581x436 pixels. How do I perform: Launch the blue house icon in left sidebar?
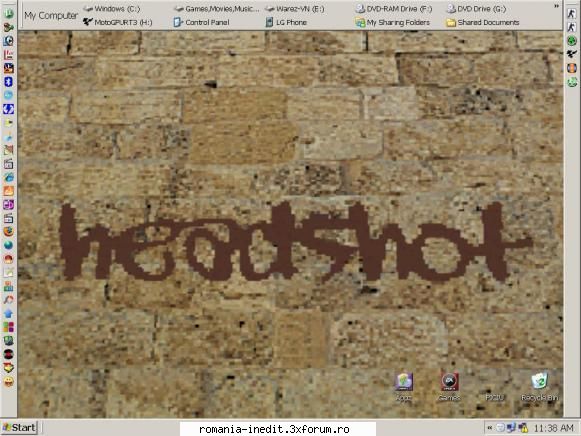click(x=9, y=313)
